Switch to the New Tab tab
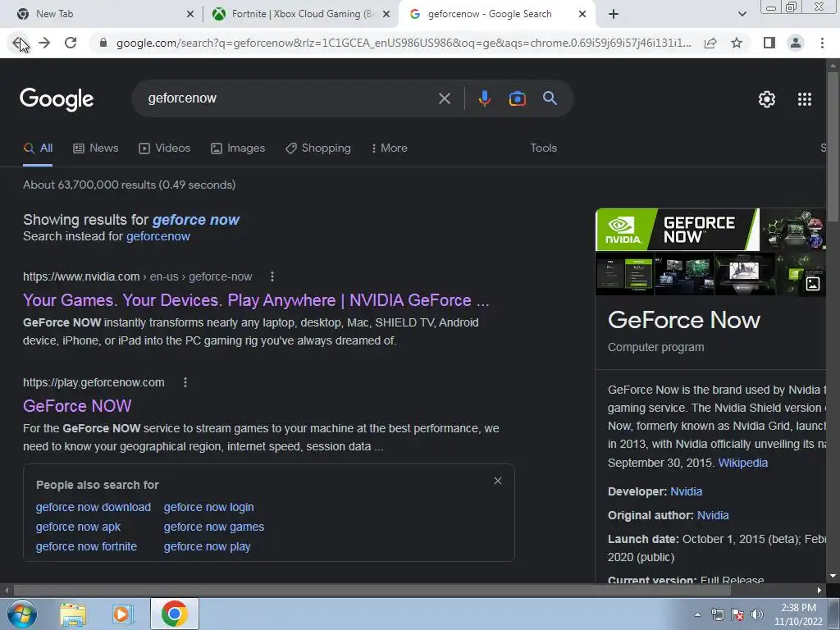This screenshot has height=630, width=840. pos(102,14)
